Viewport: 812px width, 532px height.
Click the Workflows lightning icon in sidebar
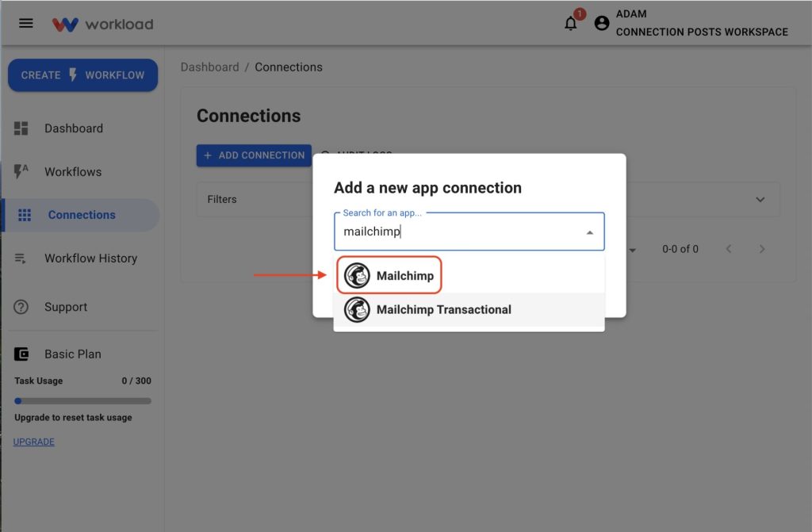point(21,171)
